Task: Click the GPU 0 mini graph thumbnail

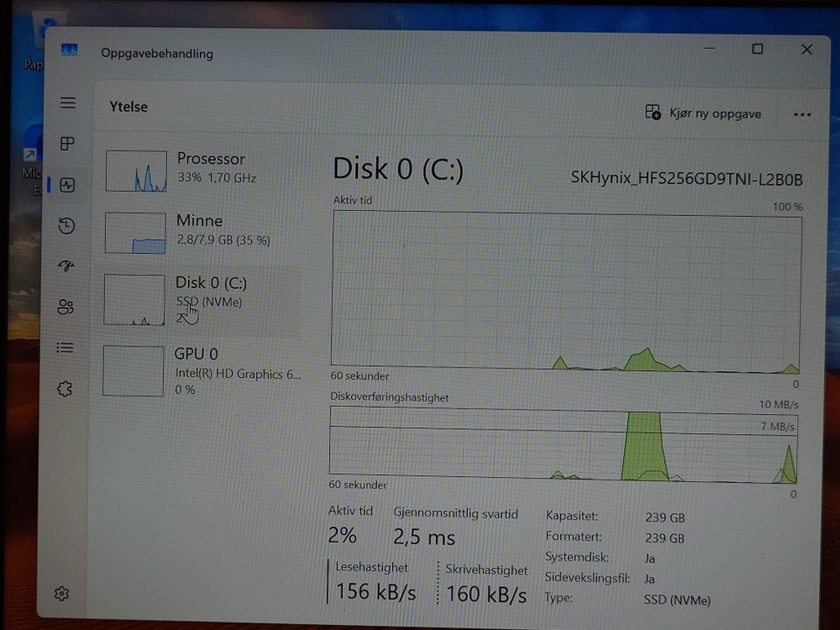Action: tap(133, 371)
